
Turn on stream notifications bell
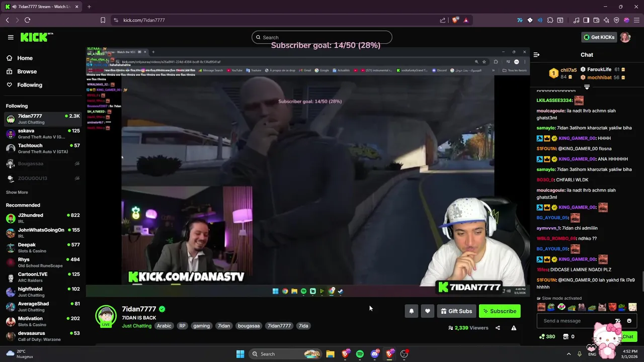point(412,311)
